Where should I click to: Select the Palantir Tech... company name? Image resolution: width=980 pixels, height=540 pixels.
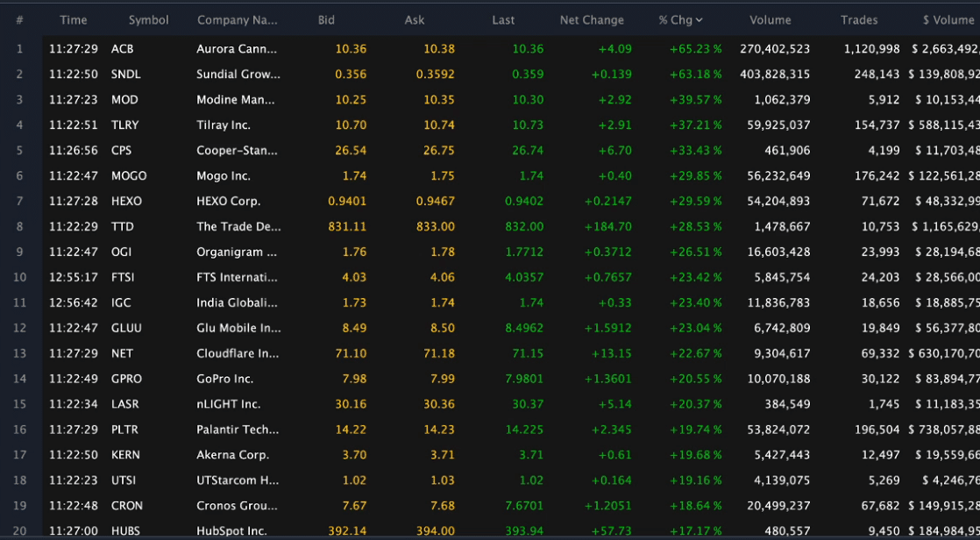click(x=238, y=430)
